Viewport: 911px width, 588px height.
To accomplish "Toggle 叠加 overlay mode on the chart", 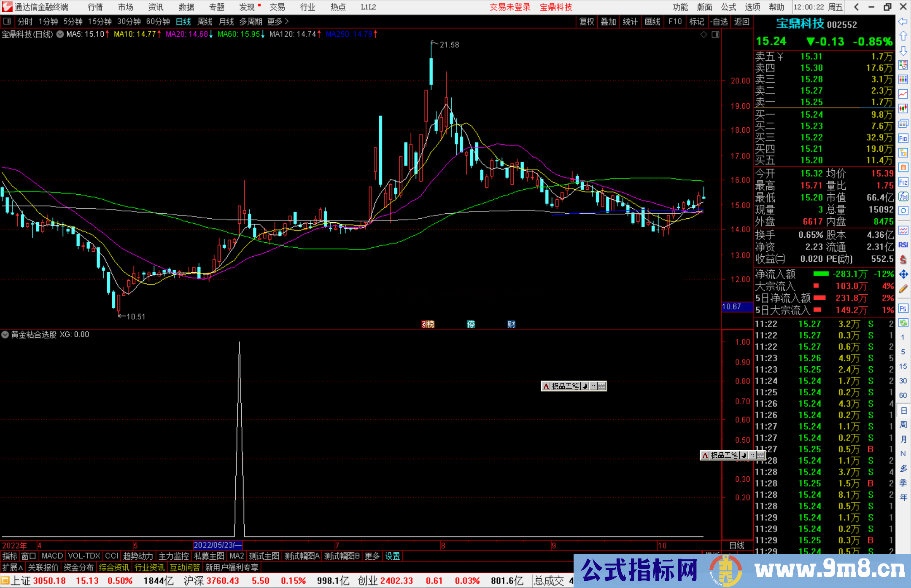I will click(x=609, y=21).
